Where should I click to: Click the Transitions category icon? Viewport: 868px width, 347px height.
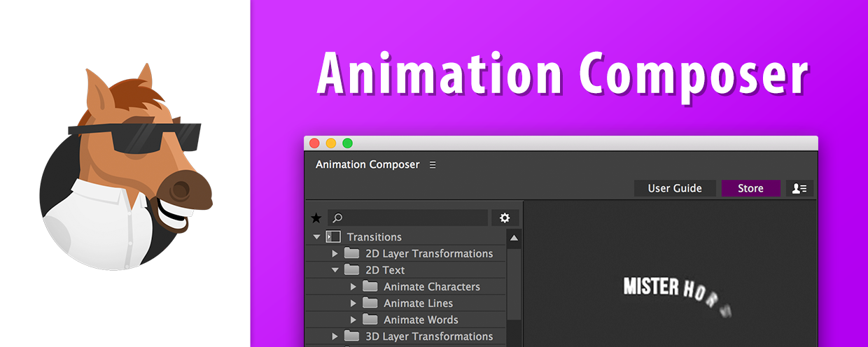[333, 237]
